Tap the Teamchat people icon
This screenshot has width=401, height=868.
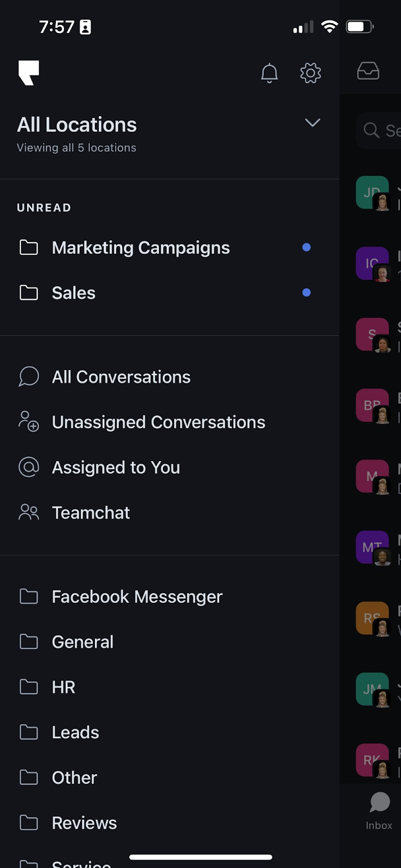[29, 512]
